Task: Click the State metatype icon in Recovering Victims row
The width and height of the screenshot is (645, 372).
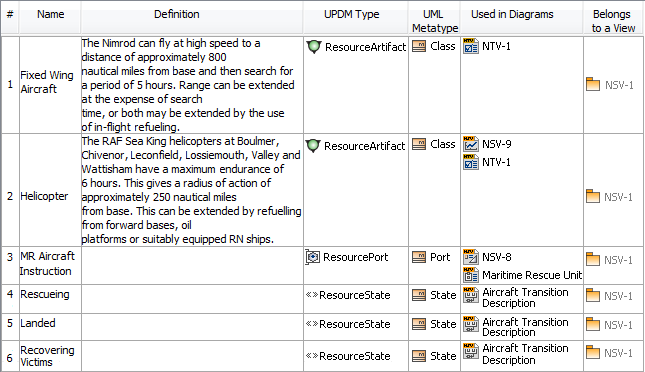Action: [419, 356]
